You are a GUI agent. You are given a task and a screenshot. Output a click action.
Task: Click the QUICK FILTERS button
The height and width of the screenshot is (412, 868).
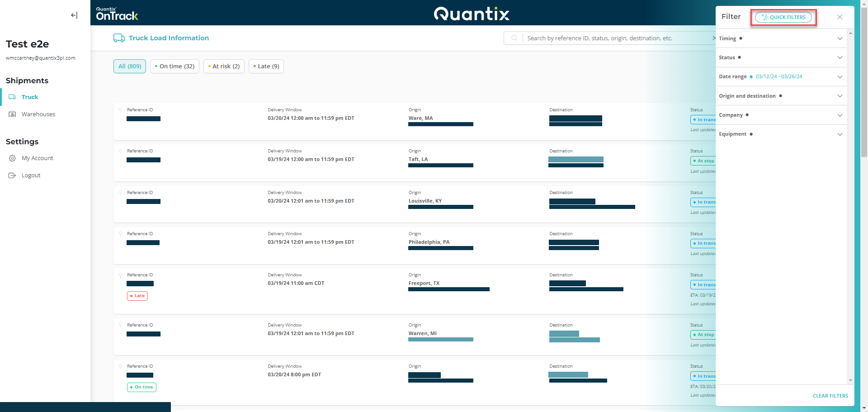(x=783, y=17)
